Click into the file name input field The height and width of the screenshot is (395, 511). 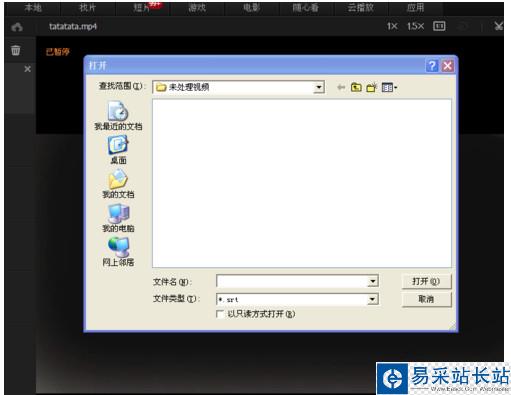pyautogui.click(x=292, y=281)
